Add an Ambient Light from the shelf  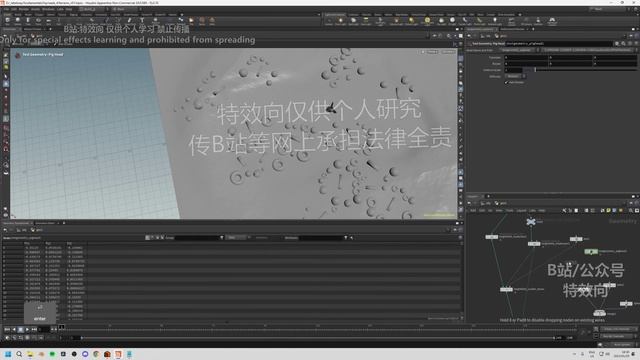(x=495, y=21)
